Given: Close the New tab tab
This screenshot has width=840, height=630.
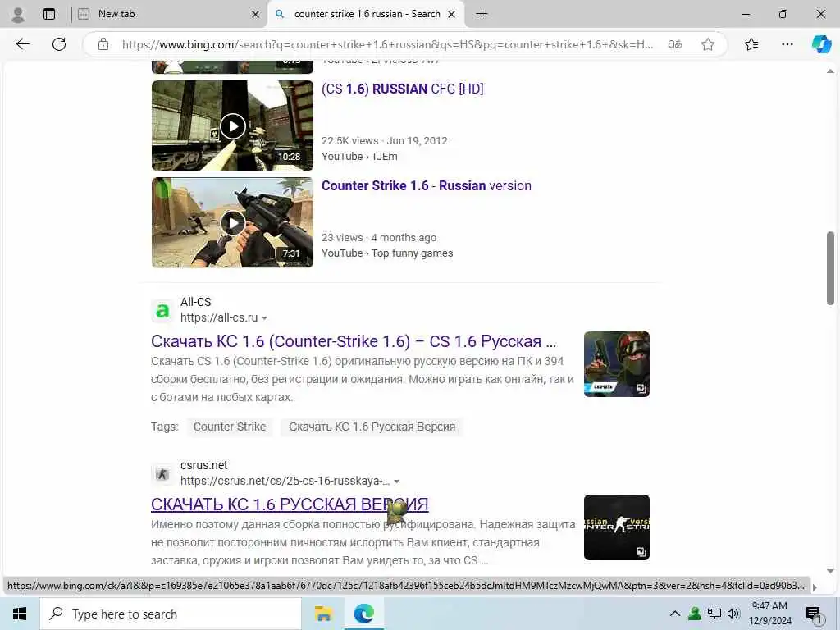Looking at the screenshot, I should coord(256,15).
